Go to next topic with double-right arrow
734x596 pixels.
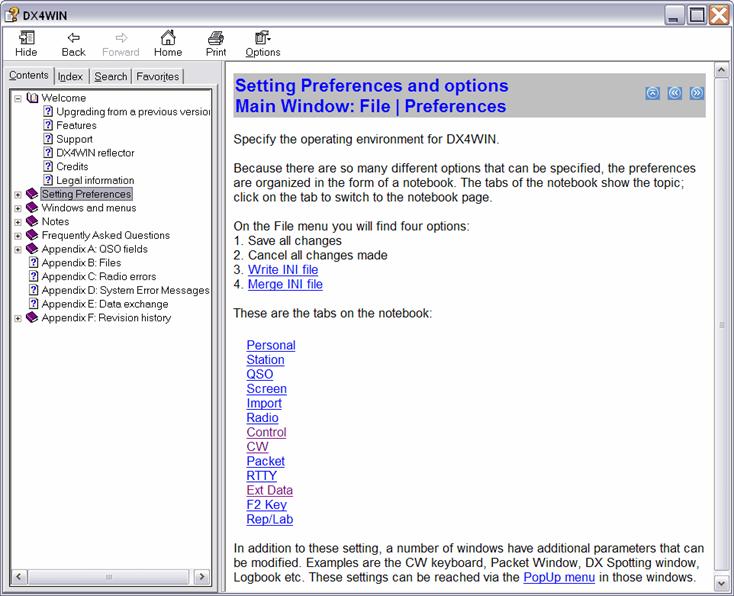click(697, 93)
